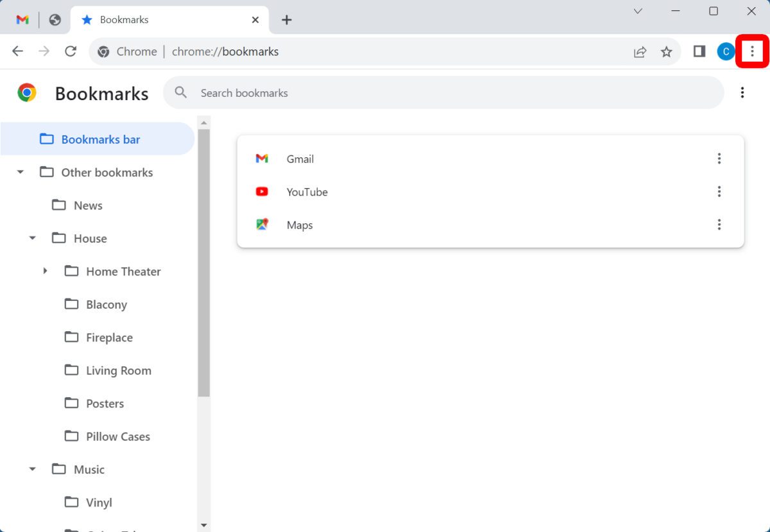The width and height of the screenshot is (770, 532).
Task: Expand the Home Theater folder
Action: 45,271
